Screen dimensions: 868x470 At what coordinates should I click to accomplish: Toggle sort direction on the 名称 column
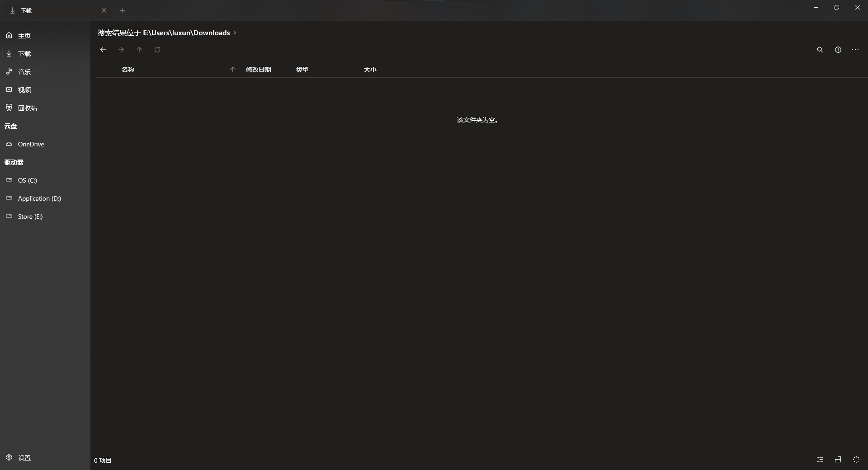point(233,70)
